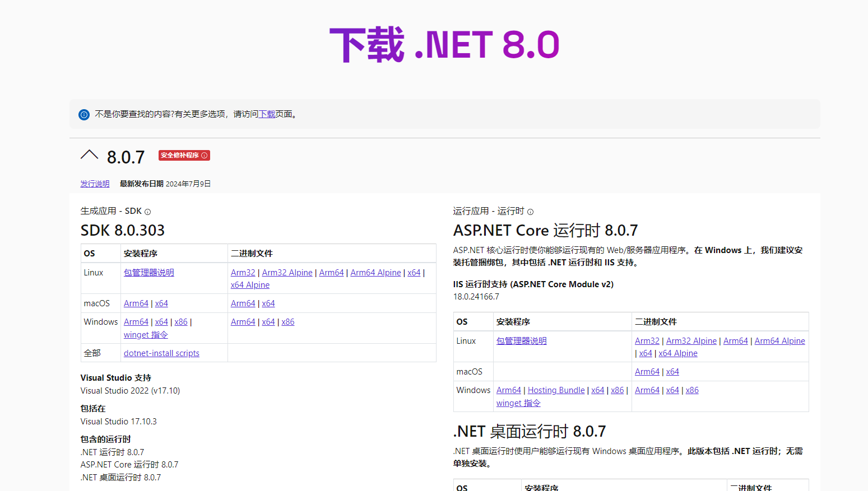This screenshot has height=491, width=868.
Task: Download Arm32 Alpine binary in the ASP.NET runtime table
Action: [x=691, y=340]
